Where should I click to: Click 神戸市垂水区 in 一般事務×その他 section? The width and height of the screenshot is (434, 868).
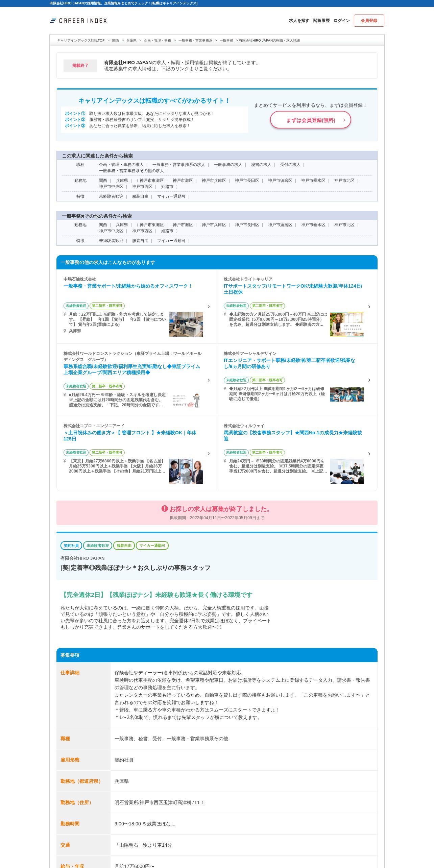click(313, 225)
